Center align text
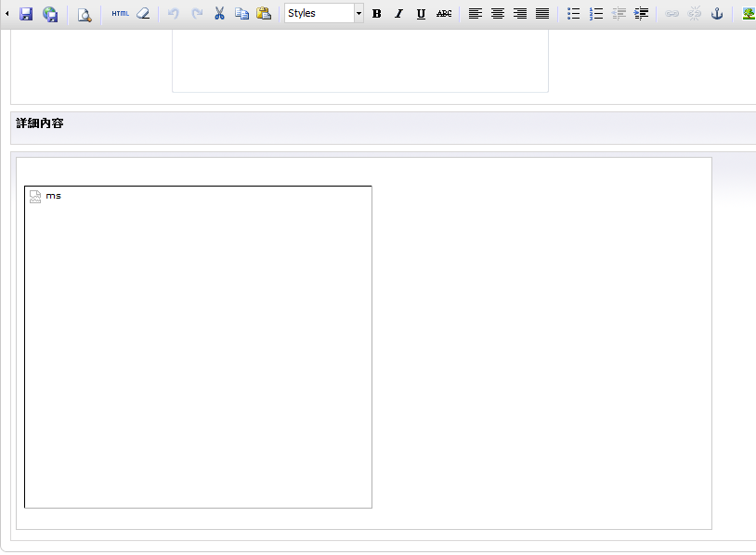 [498, 14]
